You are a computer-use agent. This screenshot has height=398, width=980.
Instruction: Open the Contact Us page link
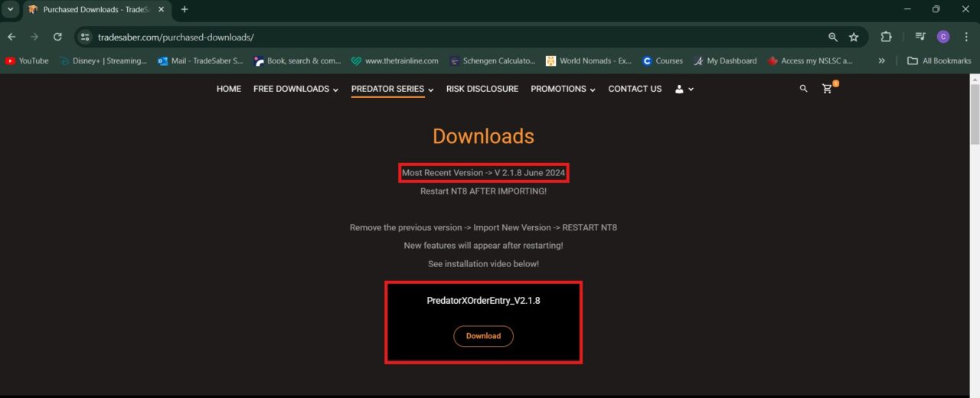click(x=635, y=89)
